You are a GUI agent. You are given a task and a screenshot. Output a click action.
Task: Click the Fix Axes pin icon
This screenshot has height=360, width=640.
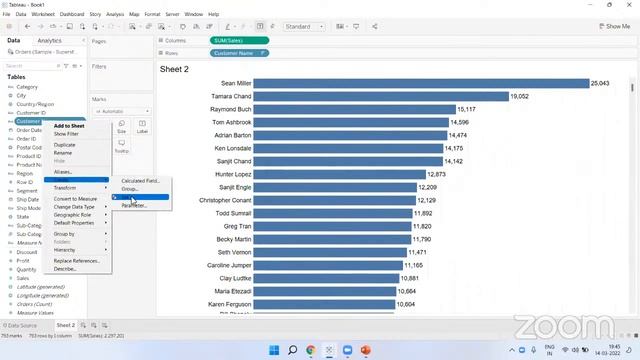pos(273,27)
